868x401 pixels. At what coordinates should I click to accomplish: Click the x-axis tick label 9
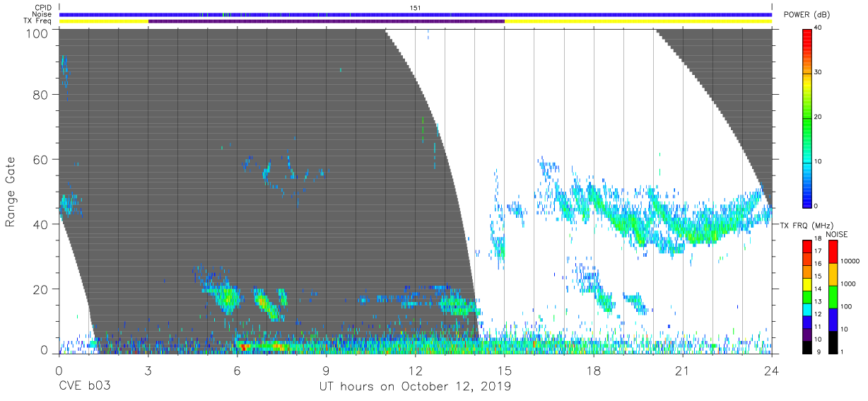click(x=326, y=370)
